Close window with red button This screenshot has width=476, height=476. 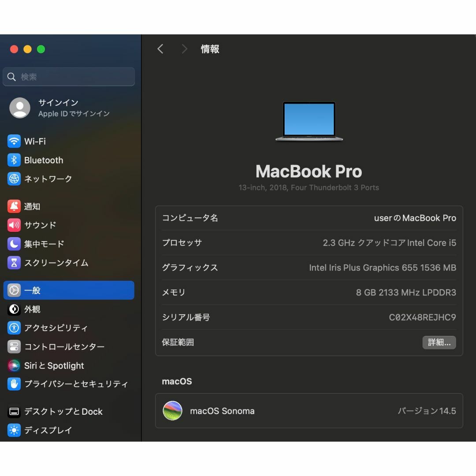[14, 49]
